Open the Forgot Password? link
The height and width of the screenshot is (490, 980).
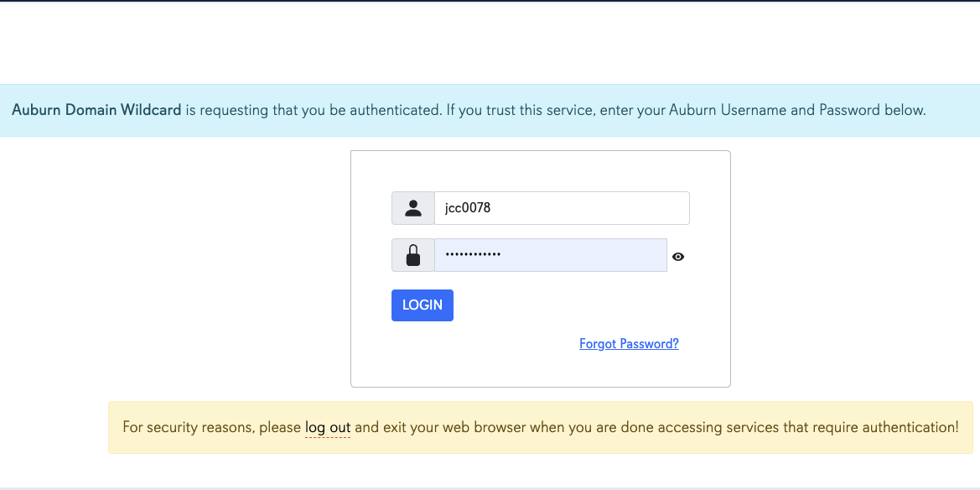[x=629, y=343]
